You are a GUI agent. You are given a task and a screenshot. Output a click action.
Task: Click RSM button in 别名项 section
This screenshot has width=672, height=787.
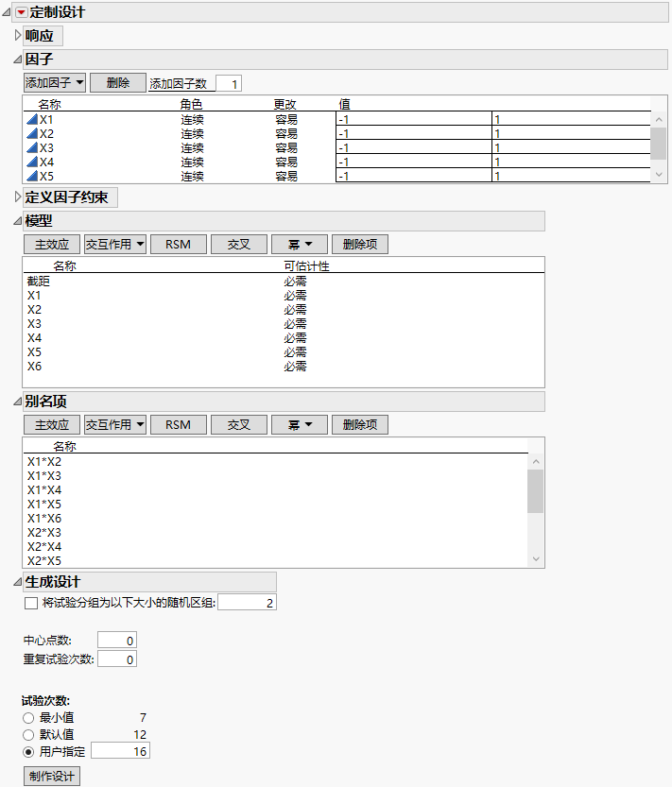click(x=179, y=425)
